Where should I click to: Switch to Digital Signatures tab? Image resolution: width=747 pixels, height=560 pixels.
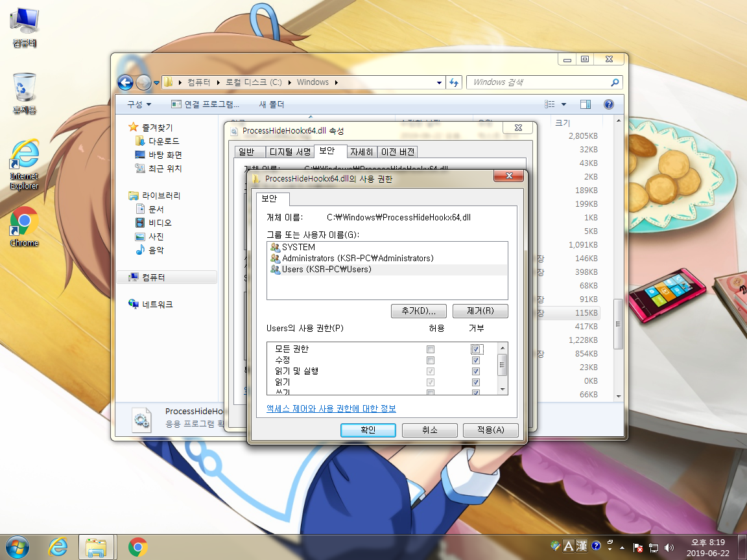[x=290, y=152]
